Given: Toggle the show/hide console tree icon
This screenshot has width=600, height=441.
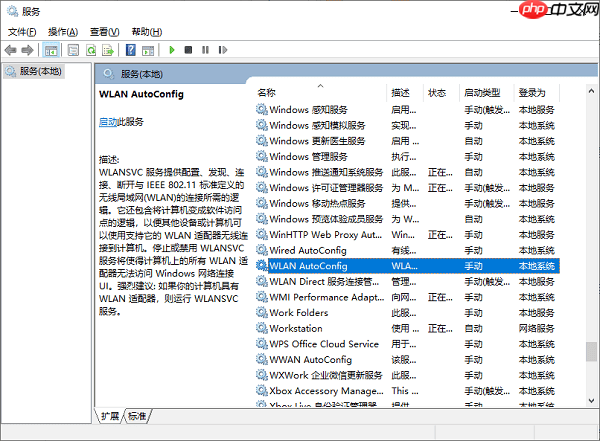Looking at the screenshot, I should click(x=52, y=50).
